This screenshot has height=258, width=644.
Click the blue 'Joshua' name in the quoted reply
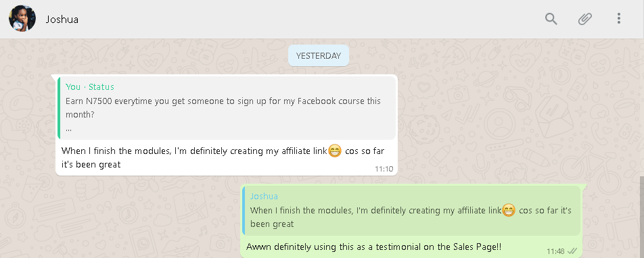(x=264, y=197)
